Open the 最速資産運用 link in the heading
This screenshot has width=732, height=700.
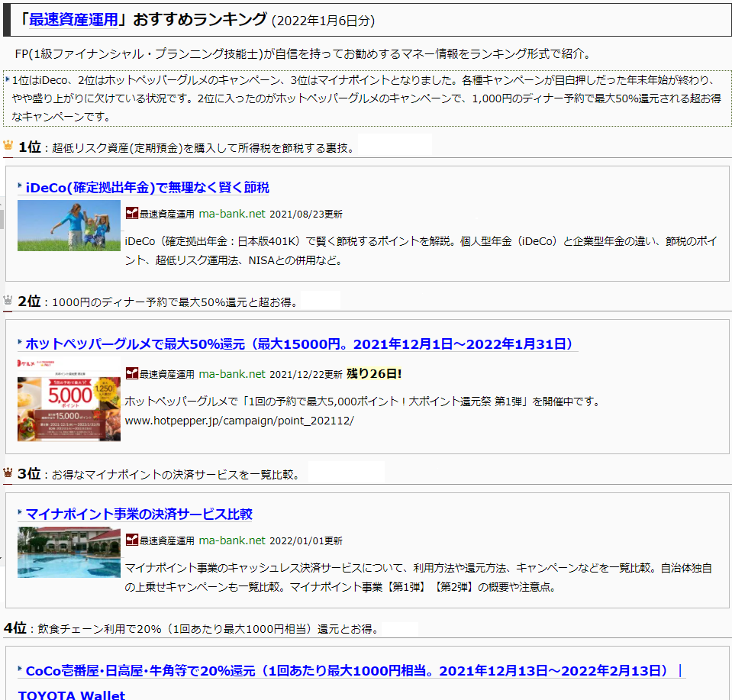pos(73,20)
